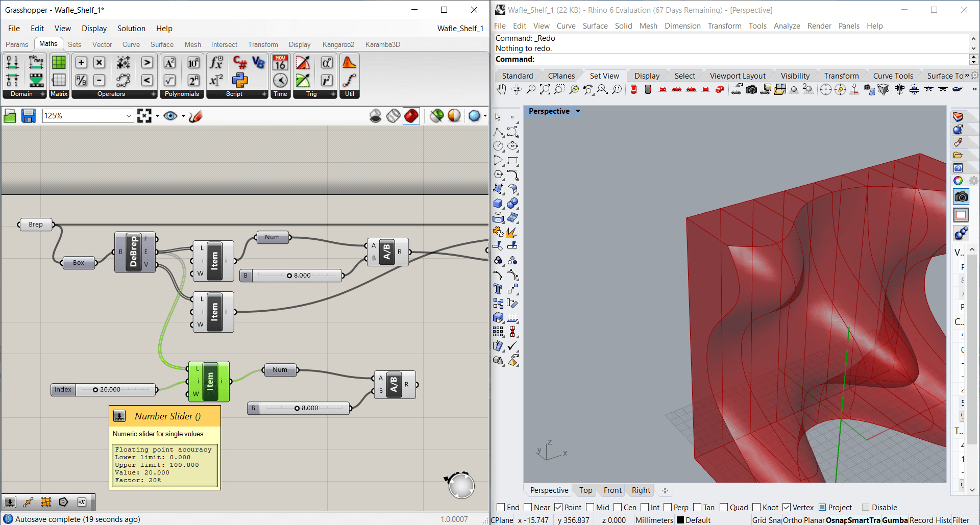Screen dimensions: 980x525
Task: Click the Addition operator icon
Action: (x=81, y=63)
